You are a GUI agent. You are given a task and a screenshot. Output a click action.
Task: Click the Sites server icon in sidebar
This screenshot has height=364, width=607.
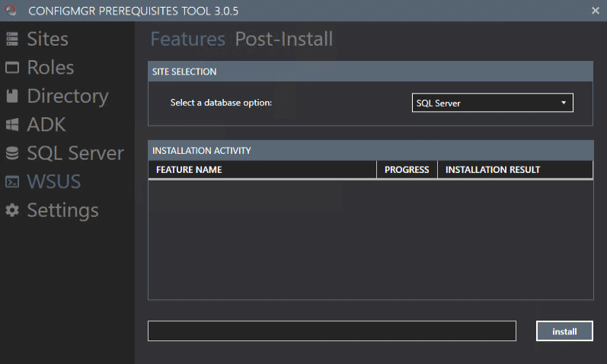pos(12,40)
